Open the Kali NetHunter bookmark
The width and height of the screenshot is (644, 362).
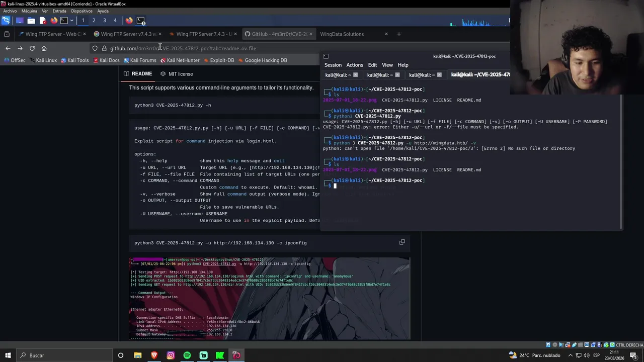point(180,60)
